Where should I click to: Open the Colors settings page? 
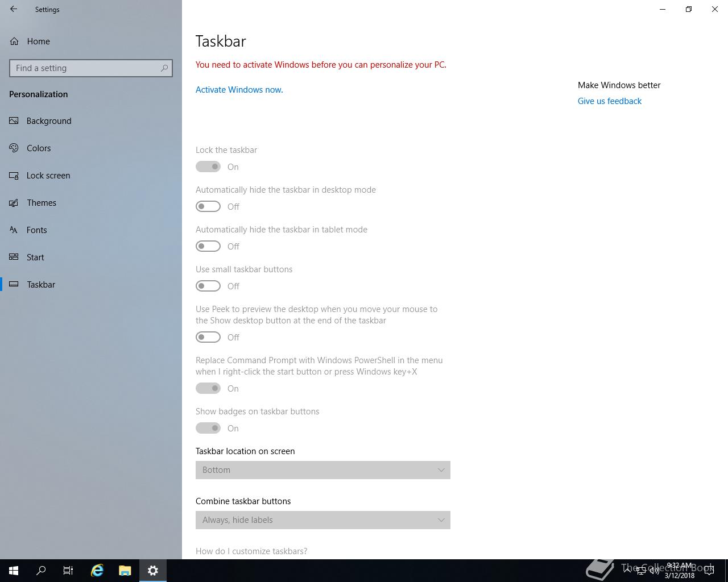91,148
